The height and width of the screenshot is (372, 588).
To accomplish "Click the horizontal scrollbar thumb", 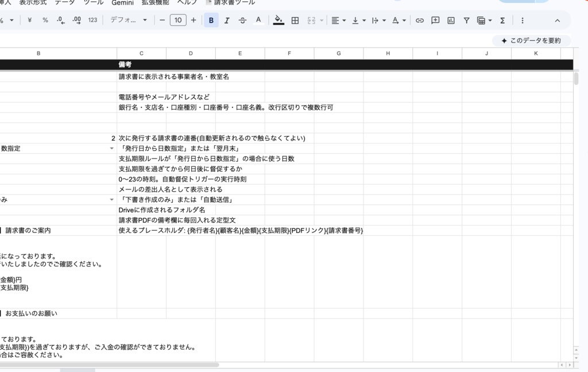I will click(x=109, y=365).
